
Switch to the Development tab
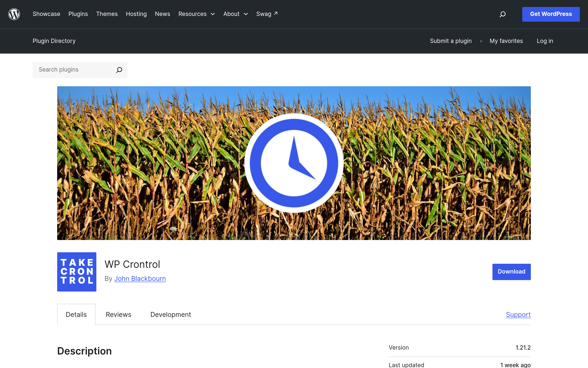[170, 314]
